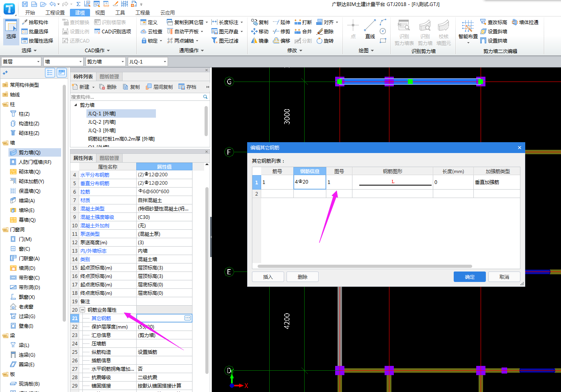The image size is (561, 392).
Task: Click the 钢筋信息 cell containing 4⌀20
Action: [x=309, y=182]
